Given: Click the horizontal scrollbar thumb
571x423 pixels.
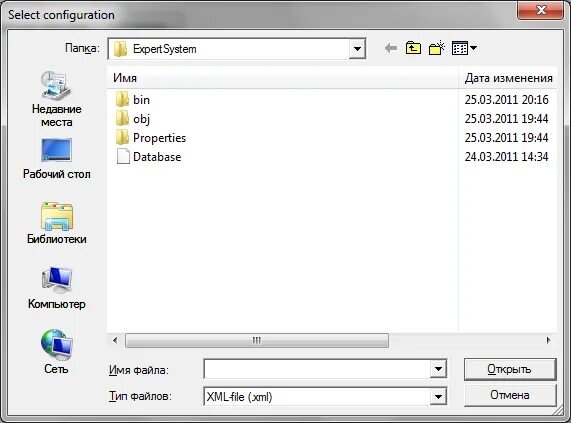Looking at the screenshot, I should tap(257, 340).
